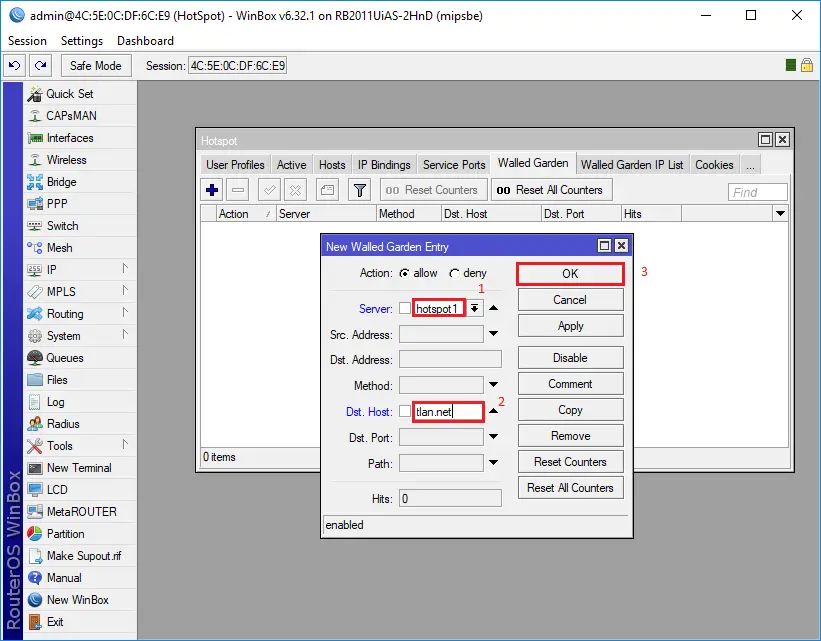Add a new walled garden entry with plus
This screenshot has height=641, width=821.
(212, 190)
